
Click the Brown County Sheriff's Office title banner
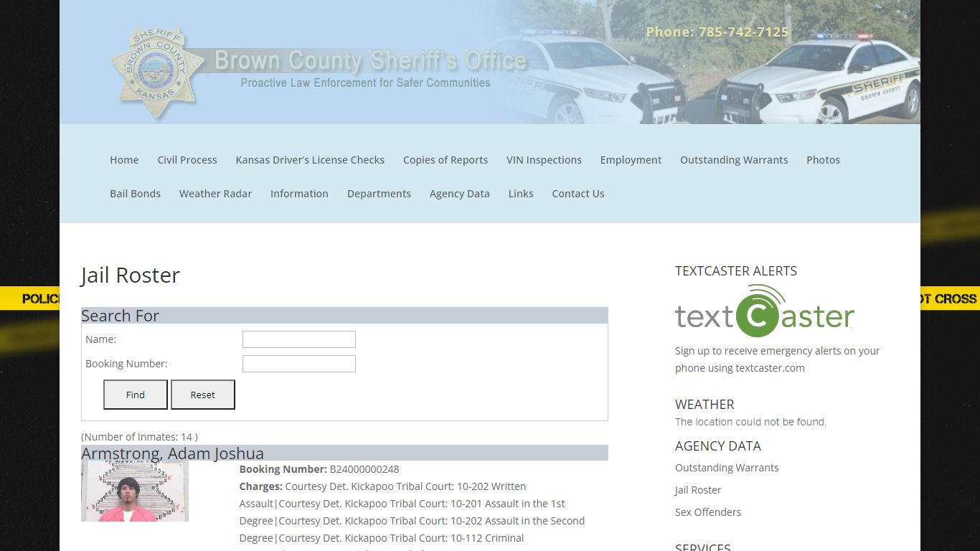pos(371,60)
